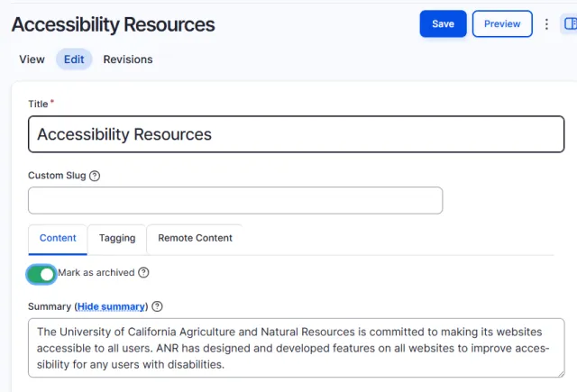Image resolution: width=577 pixels, height=392 pixels.
Task: Click the Hide summary link
Action: (x=111, y=307)
